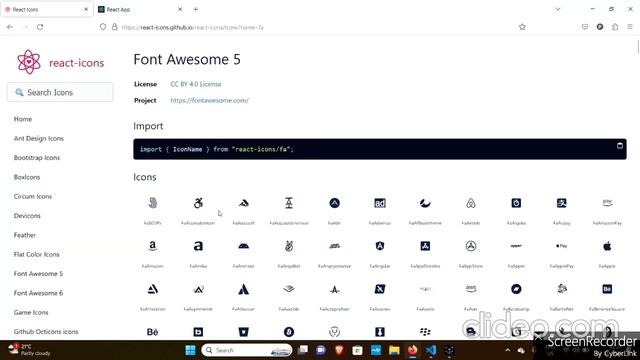
Task: Open a new browser tab
Action: (196, 9)
